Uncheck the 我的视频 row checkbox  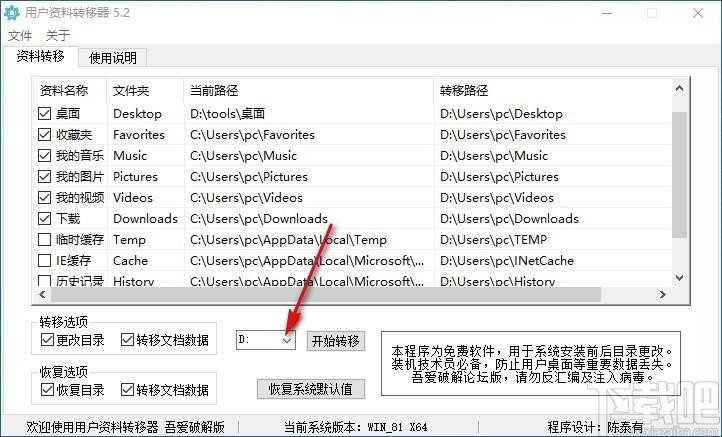pos(44,198)
